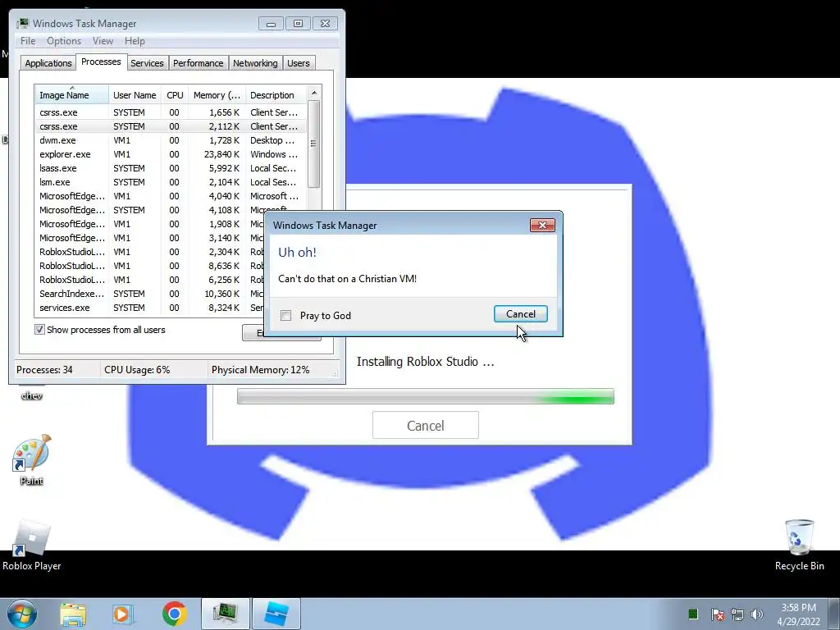Screen dimensions: 840x630
Task: Sort processes by Description column
Action: tap(276, 95)
